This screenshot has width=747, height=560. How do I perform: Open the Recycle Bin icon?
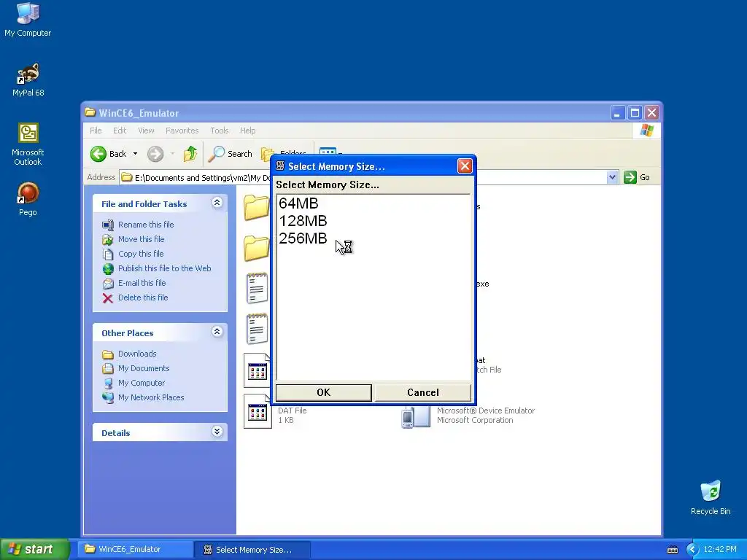711,497
